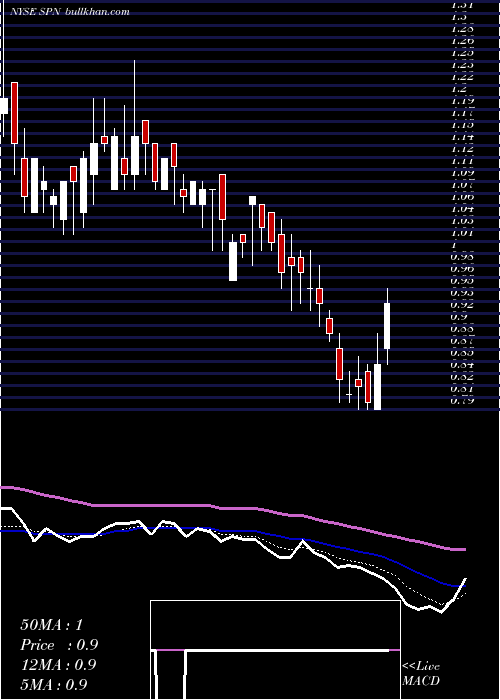Click the "5MA : 0.9" readout
Image resolution: width=500 pixels, height=700 pixels.
pos(54,684)
